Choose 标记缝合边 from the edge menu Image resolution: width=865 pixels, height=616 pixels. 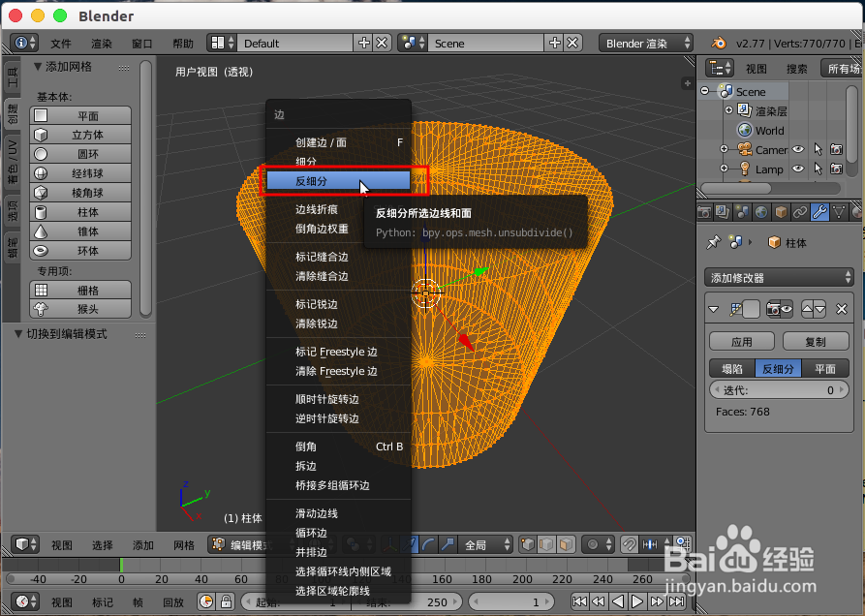[338, 257]
